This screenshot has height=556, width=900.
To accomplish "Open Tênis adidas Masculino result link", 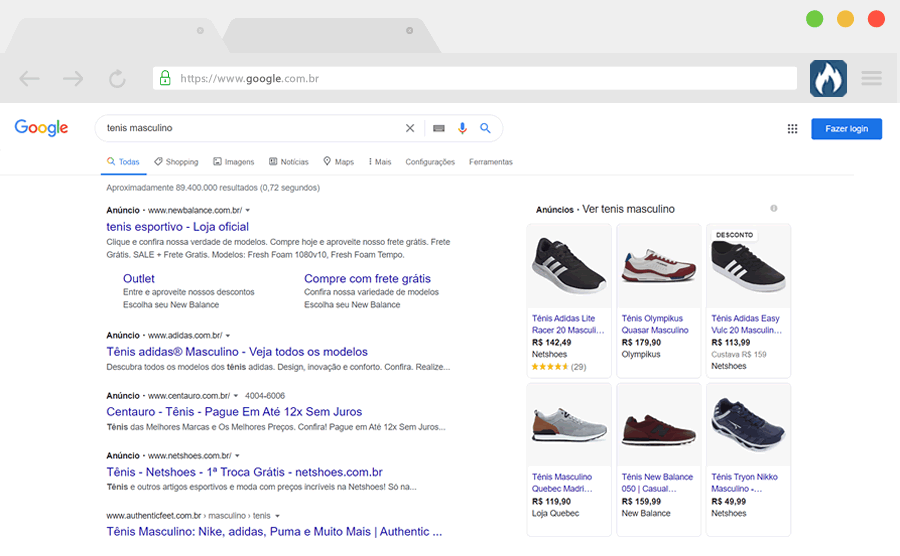I will (x=237, y=352).
